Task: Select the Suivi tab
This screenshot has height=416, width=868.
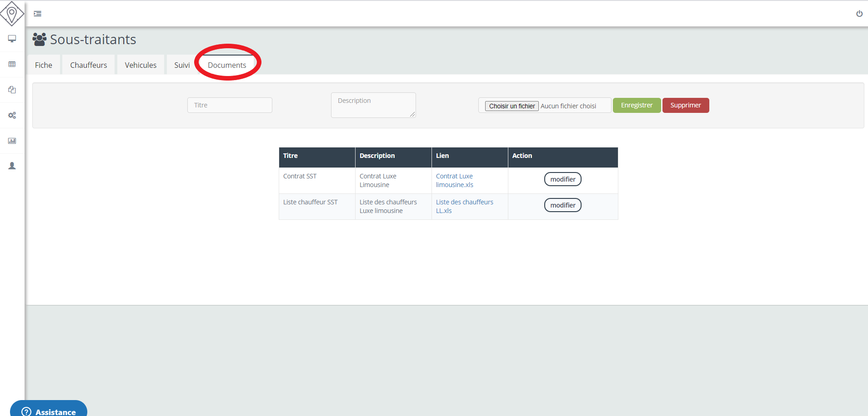Action: pyautogui.click(x=182, y=65)
